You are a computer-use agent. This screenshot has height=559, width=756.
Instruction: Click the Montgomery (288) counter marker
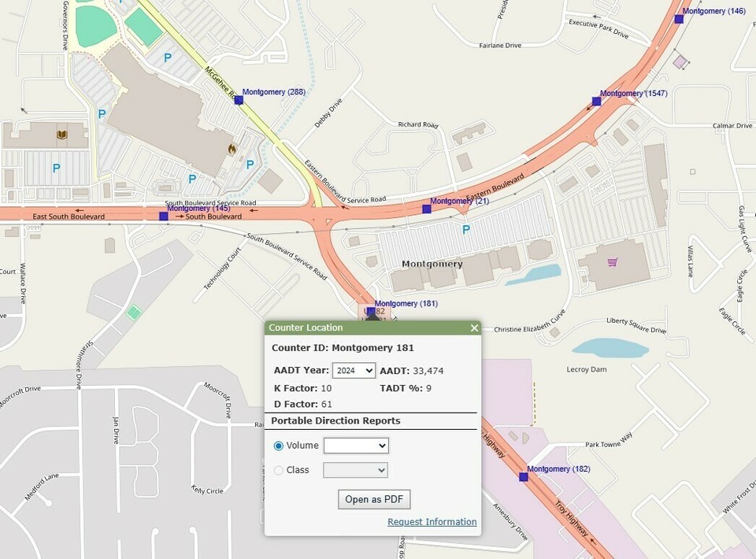239,101
